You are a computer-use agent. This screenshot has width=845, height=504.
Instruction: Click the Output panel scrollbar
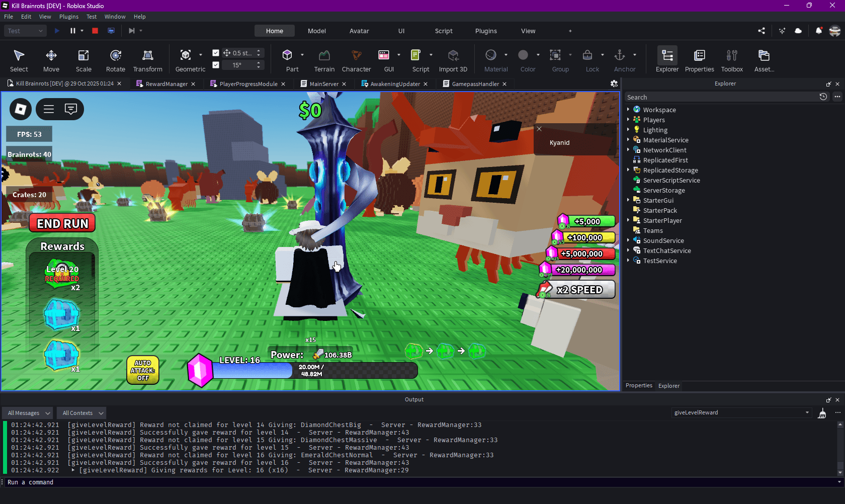tap(840, 448)
